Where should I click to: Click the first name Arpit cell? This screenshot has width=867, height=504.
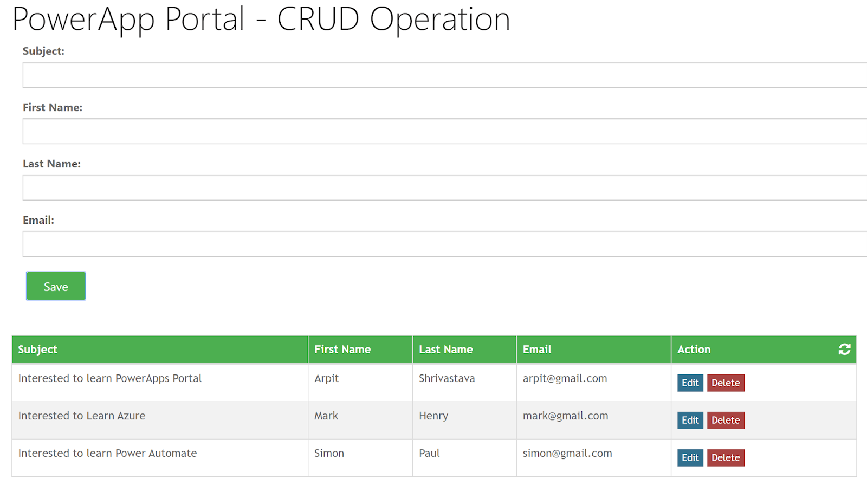360,383
